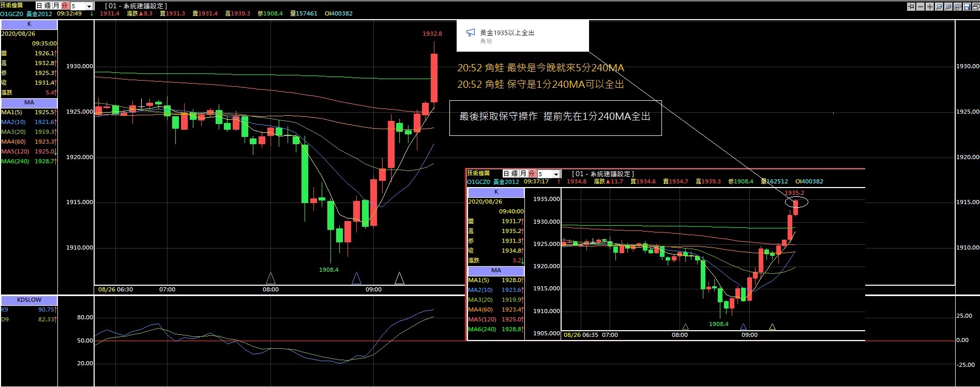
Task: Select the MA1(5) 1925.5 row
Action: point(29,112)
